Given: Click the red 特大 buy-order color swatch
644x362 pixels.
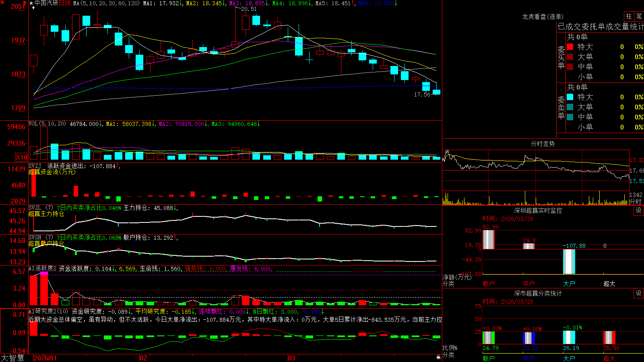Looking at the screenshot, I should coord(570,47).
